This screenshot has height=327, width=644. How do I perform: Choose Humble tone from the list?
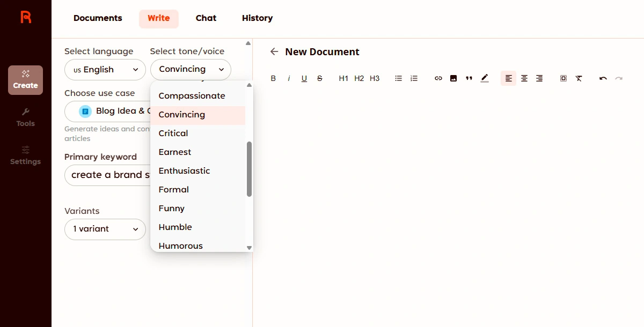pyautogui.click(x=197, y=227)
